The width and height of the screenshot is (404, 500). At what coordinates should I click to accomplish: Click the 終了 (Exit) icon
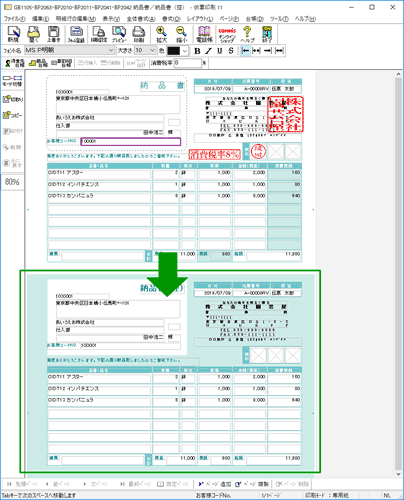[267, 34]
